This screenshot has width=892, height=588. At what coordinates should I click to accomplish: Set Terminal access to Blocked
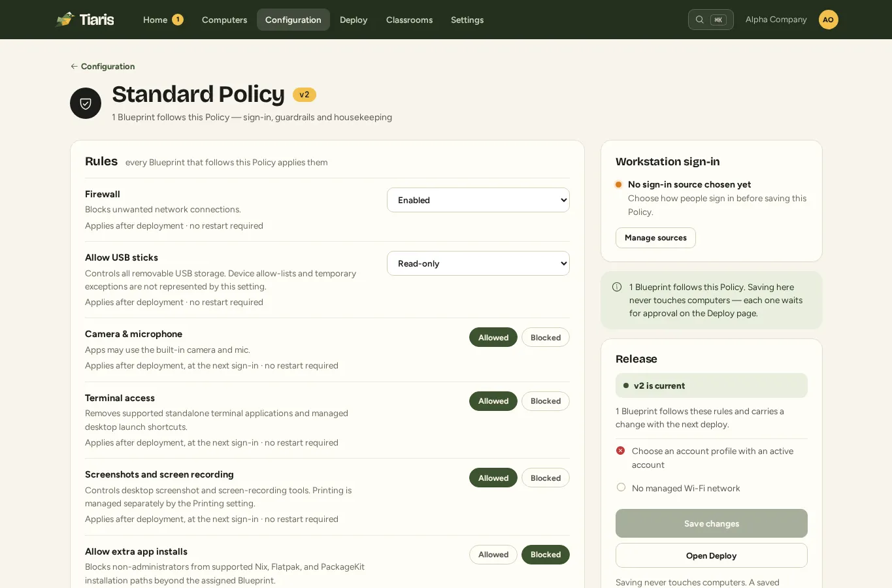[546, 401]
